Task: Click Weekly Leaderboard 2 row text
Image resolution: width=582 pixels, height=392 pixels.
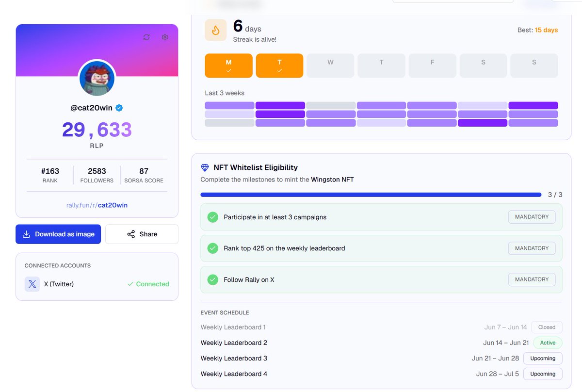Action: (x=234, y=343)
